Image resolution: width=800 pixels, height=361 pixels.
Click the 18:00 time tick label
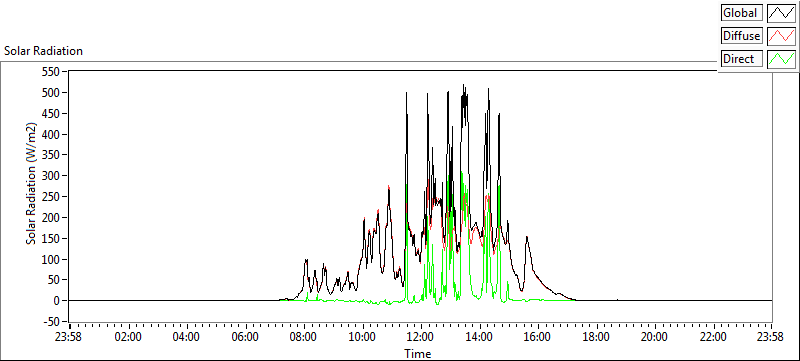tap(596, 337)
